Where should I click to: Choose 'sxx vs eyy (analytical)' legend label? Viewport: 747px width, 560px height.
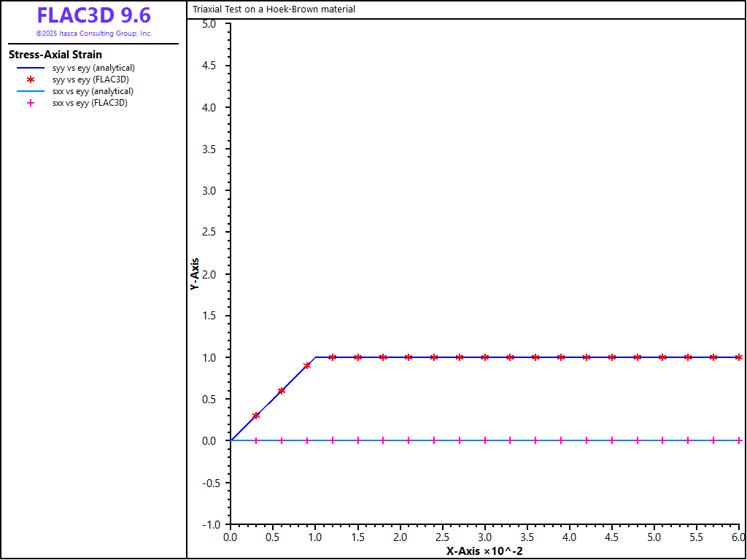tap(93, 91)
